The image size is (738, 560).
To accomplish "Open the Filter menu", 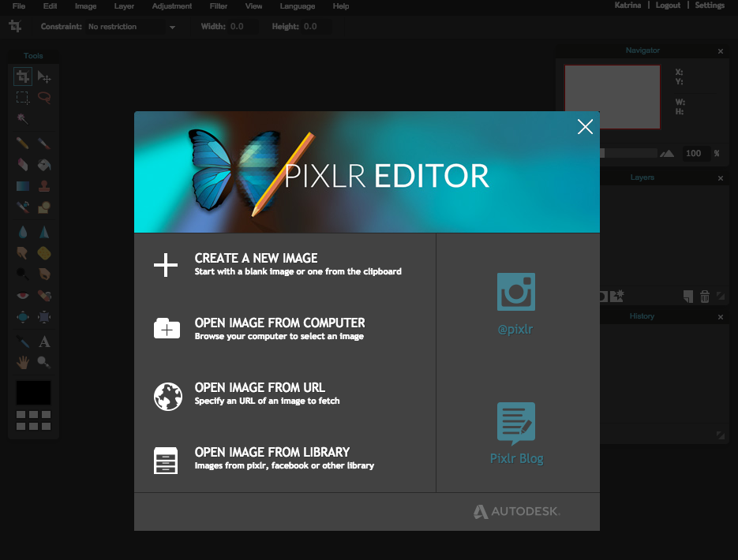I will [x=219, y=6].
